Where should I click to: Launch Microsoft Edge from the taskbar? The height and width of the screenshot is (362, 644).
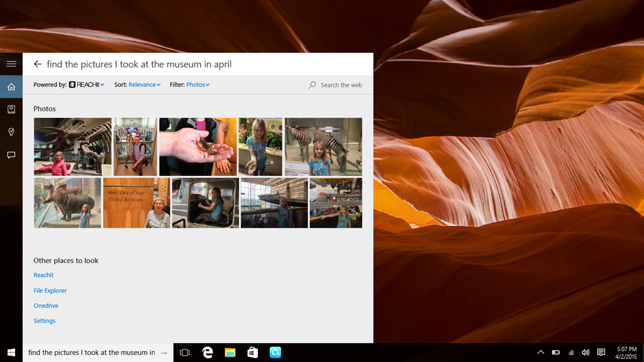[x=208, y=353]
